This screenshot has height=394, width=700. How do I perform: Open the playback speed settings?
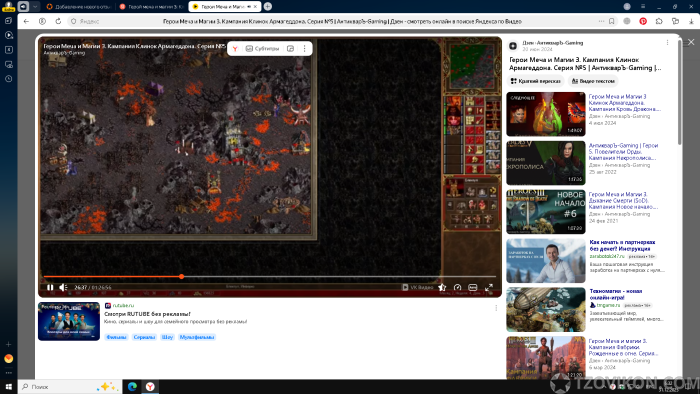(457, 287)
